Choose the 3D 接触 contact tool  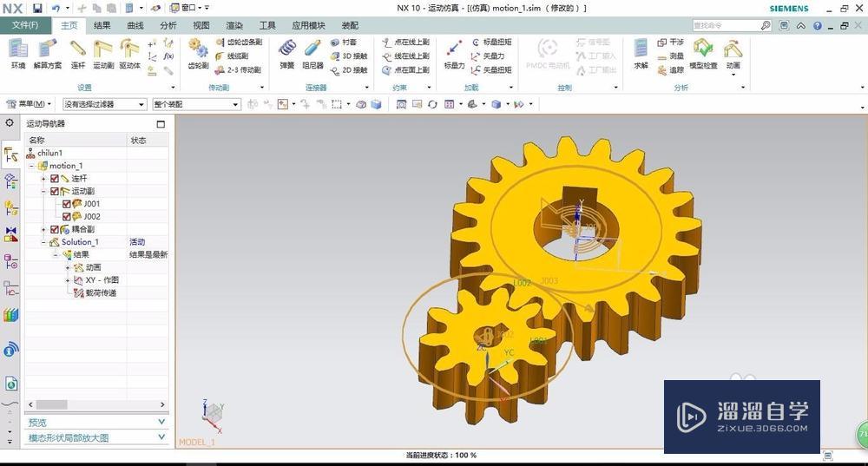[x=349, y=56]
